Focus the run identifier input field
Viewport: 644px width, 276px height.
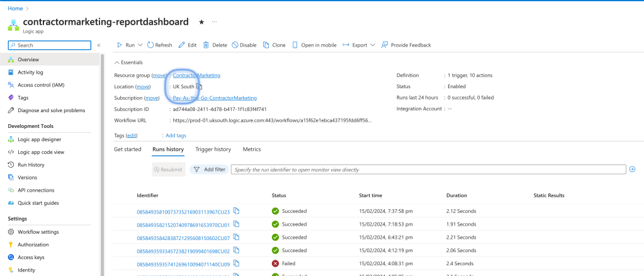(428, 170)
